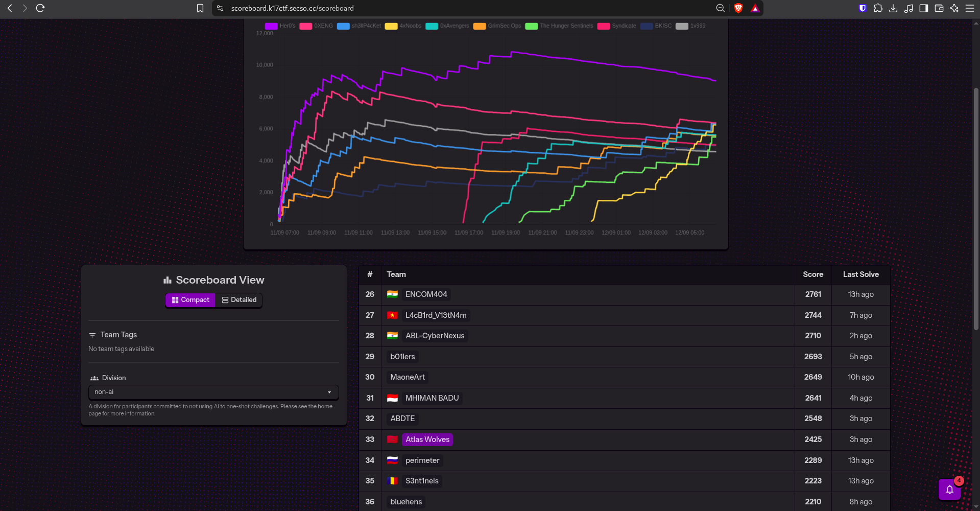Click the MHIMAN BADU team entry
Viewport: 980px width, 511px height.
[x=432, y=398]
